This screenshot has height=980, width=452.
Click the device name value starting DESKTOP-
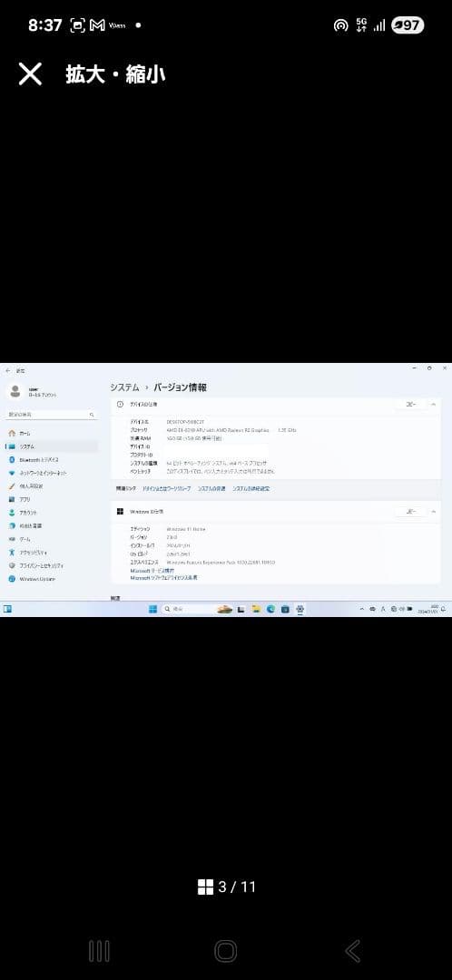click(x=185, y=422)
